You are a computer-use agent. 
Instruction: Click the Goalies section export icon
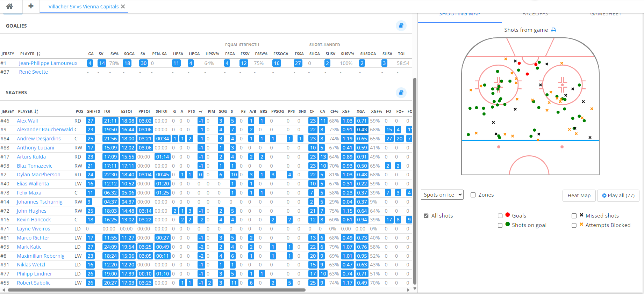coord(401,25)
